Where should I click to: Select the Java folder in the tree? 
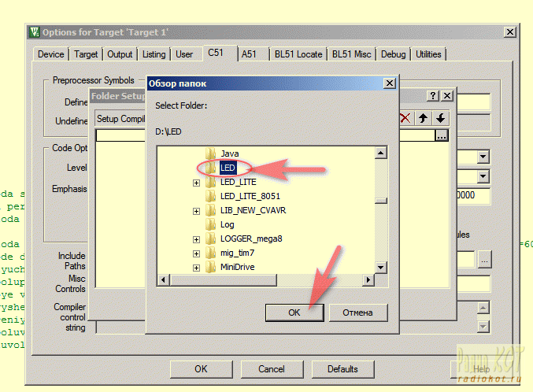[x=229, y=153]
